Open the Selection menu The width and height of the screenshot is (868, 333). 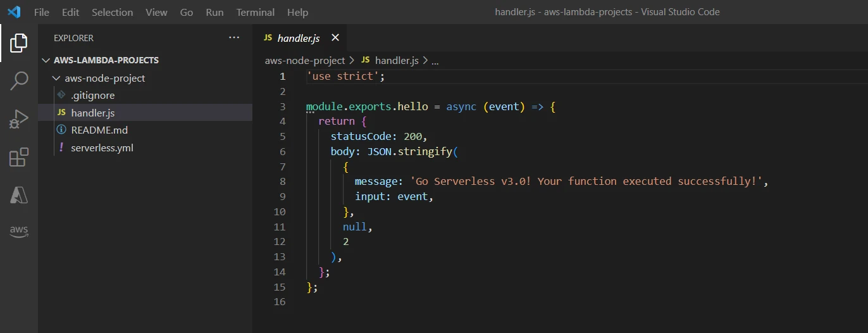[112, 12]
